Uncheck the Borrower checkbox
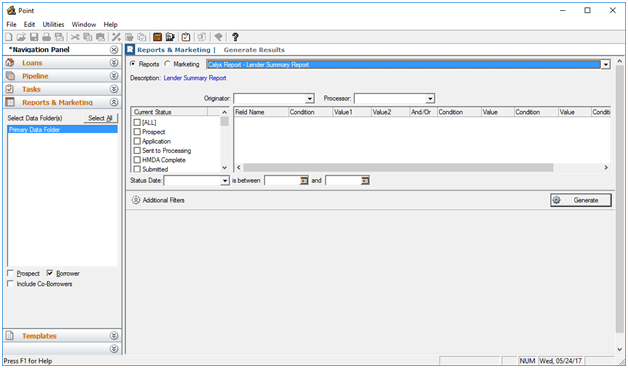Screen dimensions: 628x368 click(50, 273)
